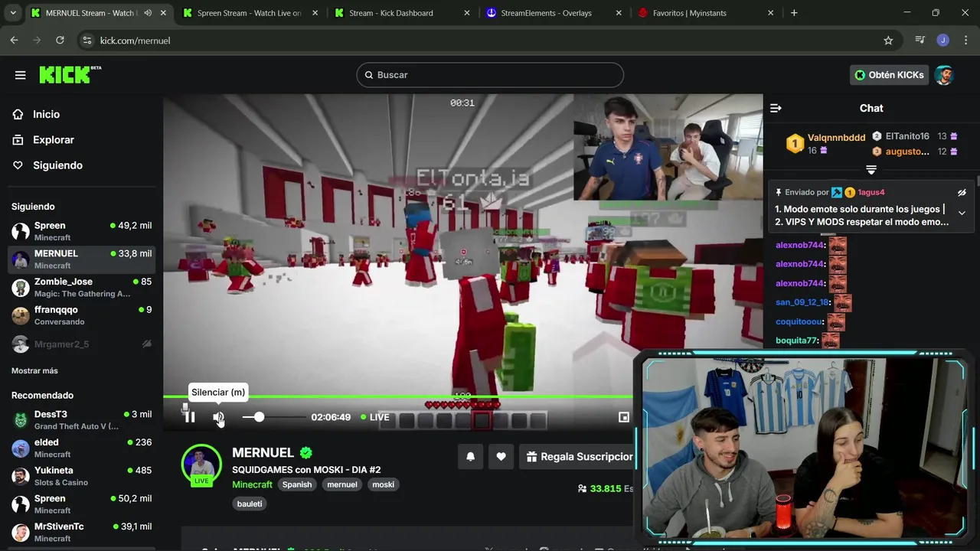This screenshot has width=980, height=551.
Task: Click the green stream progress bar
Action: (x=398, y=396)
